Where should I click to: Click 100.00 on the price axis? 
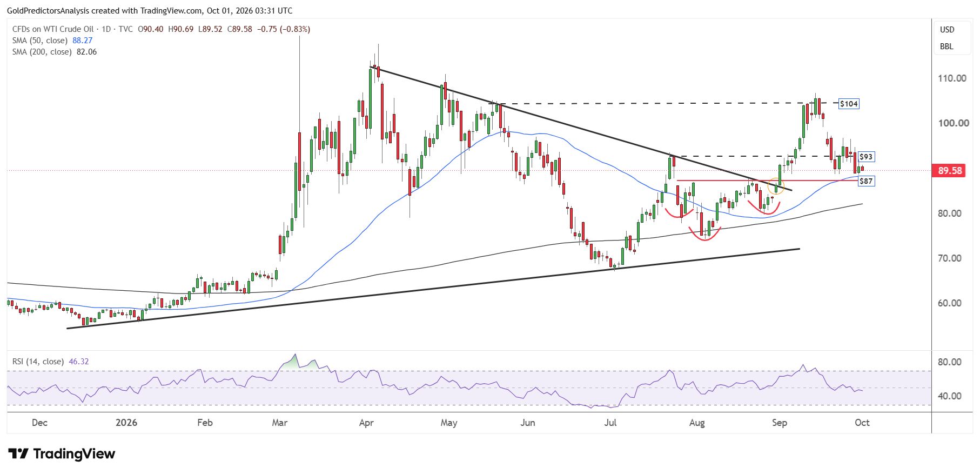[953, 123]
